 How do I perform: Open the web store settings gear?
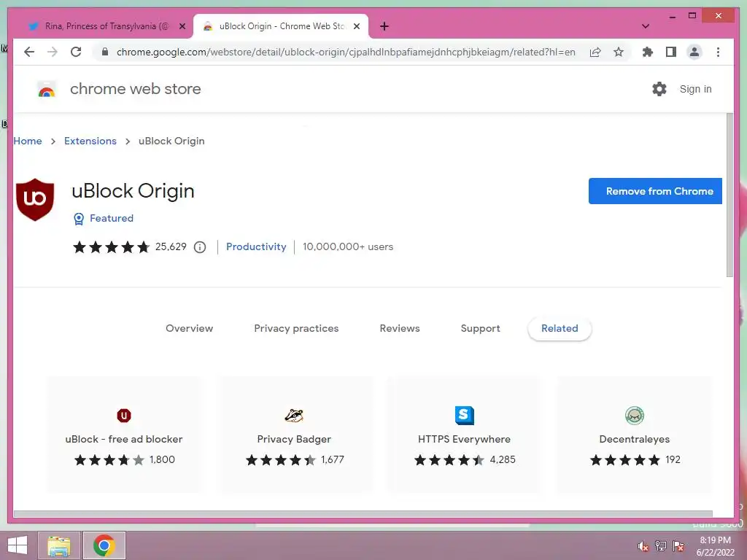(x=659, y=89)
